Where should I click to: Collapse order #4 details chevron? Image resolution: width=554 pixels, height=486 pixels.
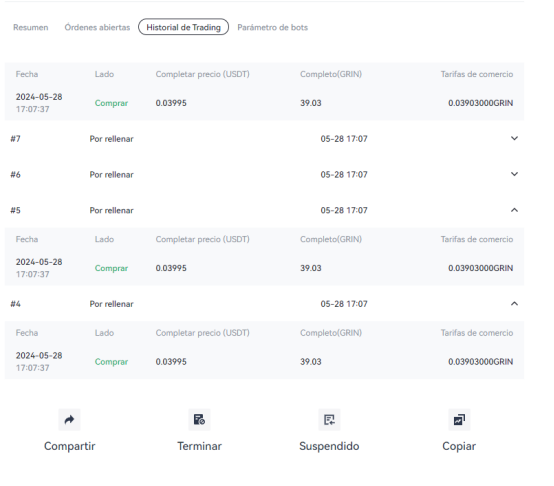[514, 304]
